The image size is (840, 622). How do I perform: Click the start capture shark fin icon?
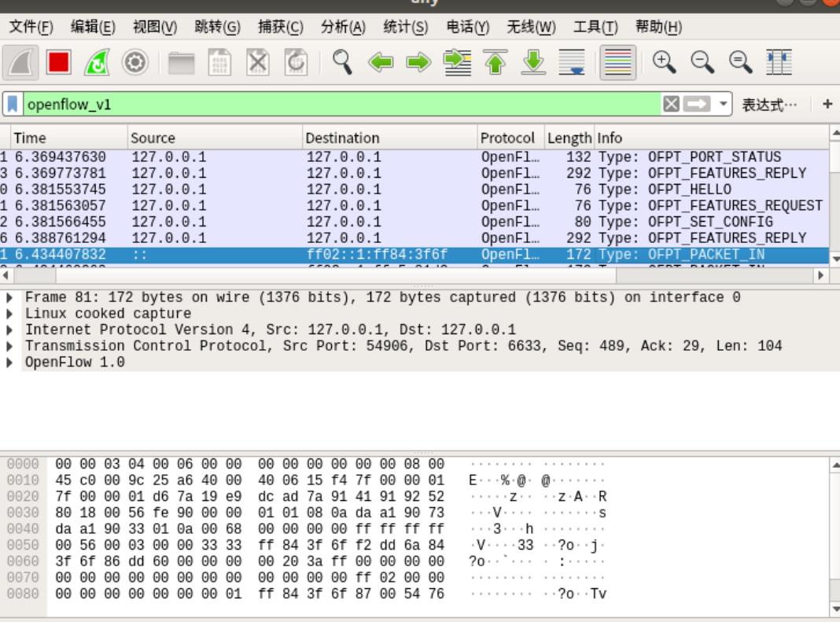[20, 63]
